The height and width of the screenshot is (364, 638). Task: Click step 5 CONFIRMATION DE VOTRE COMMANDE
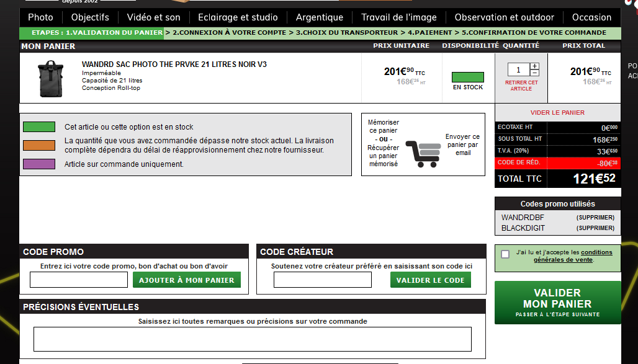coord(534,32)
